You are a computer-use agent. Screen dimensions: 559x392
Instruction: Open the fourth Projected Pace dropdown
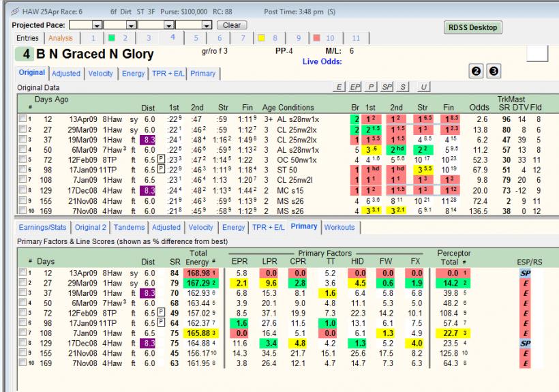207,25
